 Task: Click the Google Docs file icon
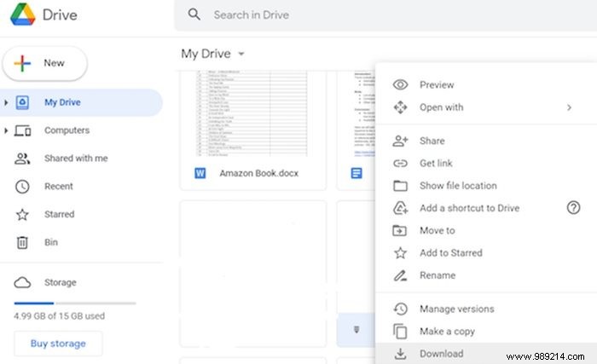[x=356, y=173]
